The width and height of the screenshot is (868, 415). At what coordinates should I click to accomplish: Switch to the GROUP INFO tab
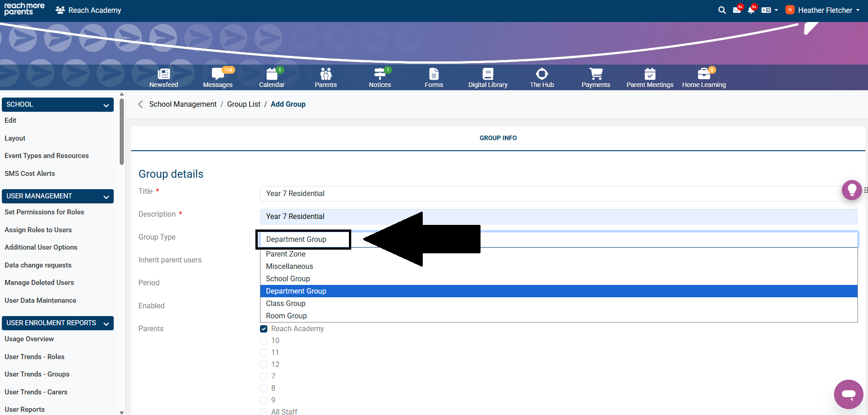tap(498, 138)
